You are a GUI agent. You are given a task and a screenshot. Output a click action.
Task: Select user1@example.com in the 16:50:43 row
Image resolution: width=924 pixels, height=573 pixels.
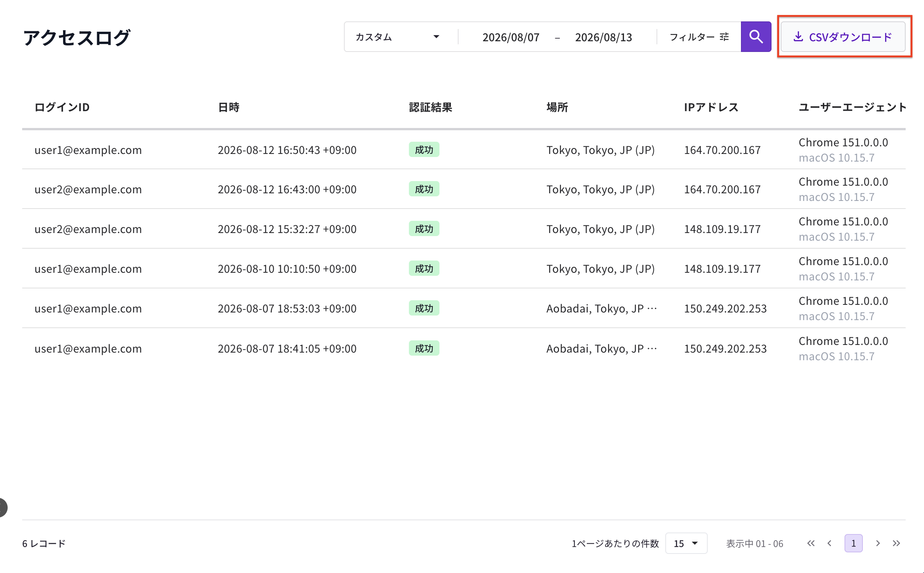click(88, 150)
